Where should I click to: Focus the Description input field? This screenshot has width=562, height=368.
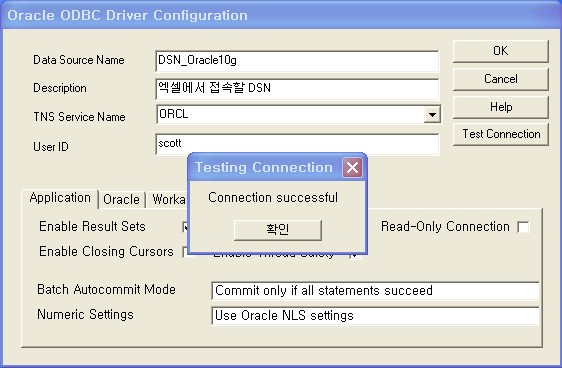[297, 89]
